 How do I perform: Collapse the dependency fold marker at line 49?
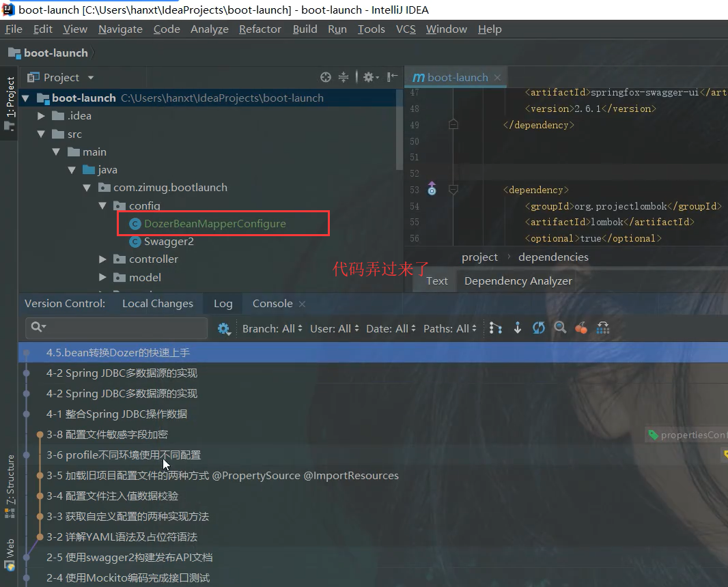point(453,124)
